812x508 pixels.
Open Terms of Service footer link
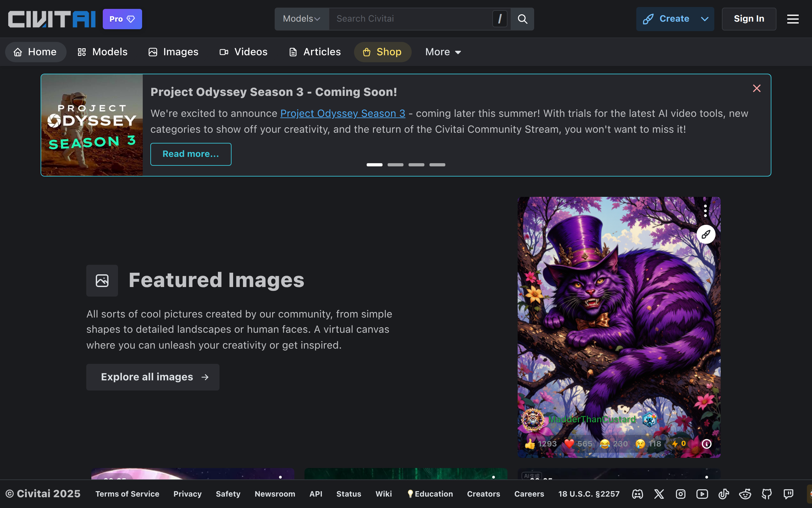tap(127, 494)
